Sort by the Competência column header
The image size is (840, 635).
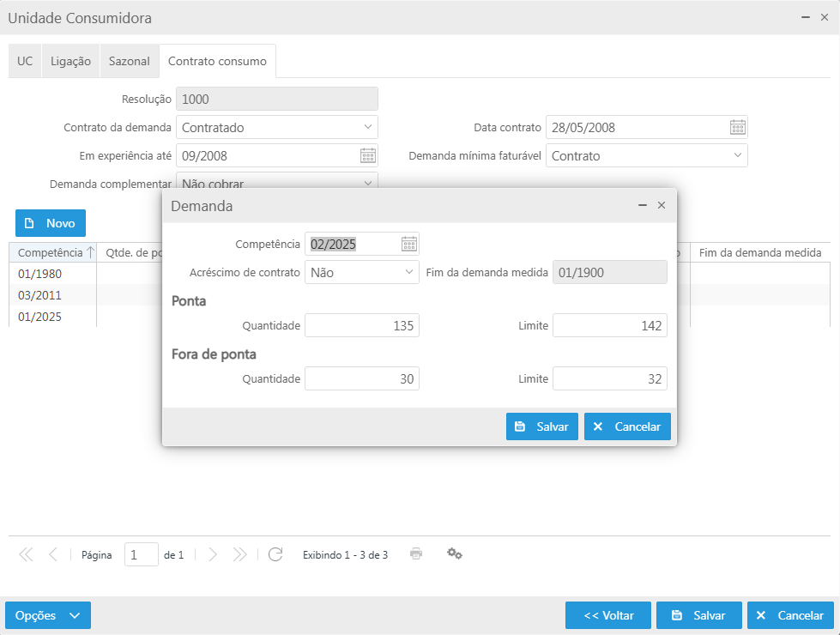coord(51,253)
